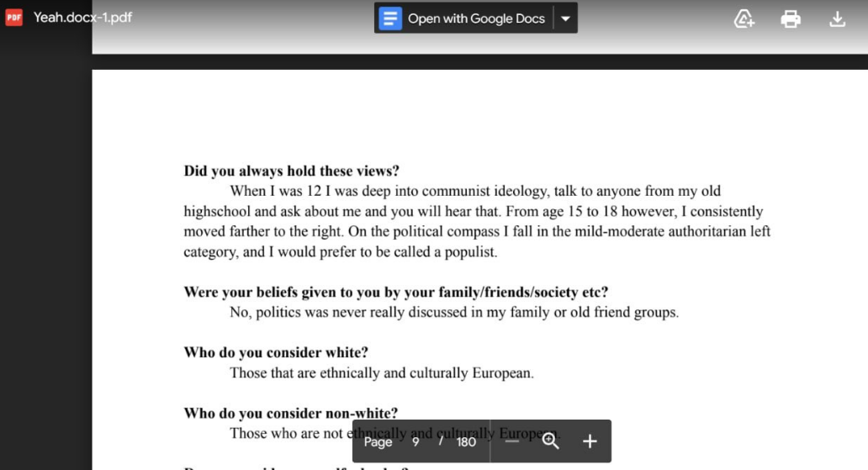Add the file to Google Drive
Viewport: 868px width, 470px height.
(x=744, y=18)
